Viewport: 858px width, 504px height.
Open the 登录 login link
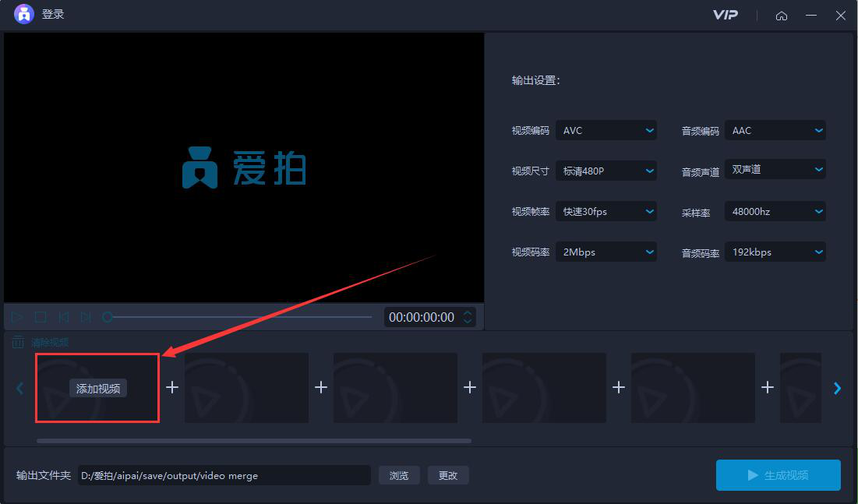tap(53, 14)
